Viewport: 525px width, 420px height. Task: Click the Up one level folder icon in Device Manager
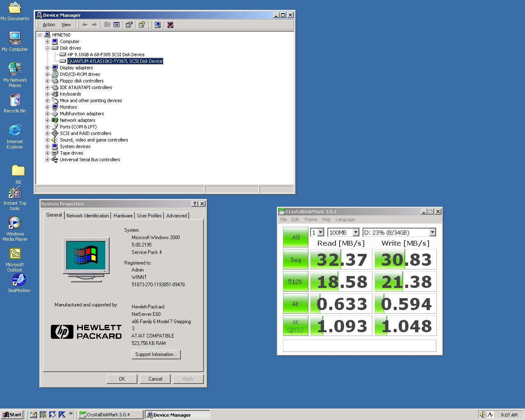point(107,25)
